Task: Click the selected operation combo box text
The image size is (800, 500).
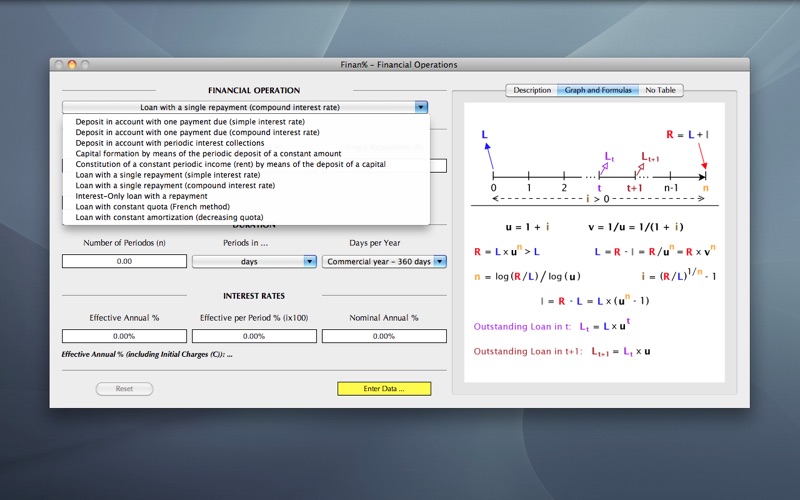Action: (240, 107)
